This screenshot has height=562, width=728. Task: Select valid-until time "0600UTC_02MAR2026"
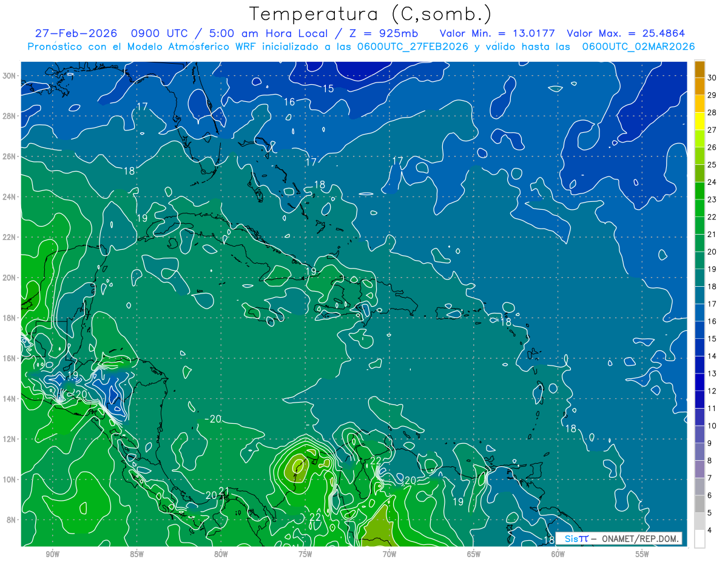[638, 47]
